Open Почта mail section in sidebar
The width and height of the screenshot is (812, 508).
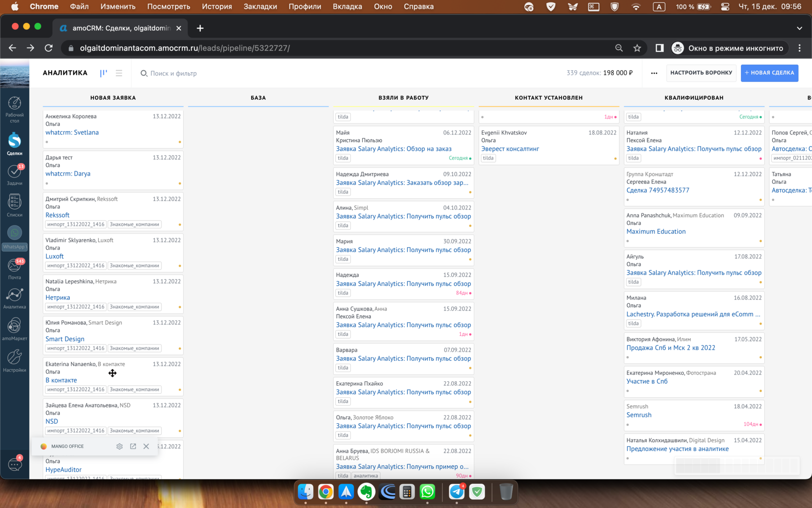[14, 269]
